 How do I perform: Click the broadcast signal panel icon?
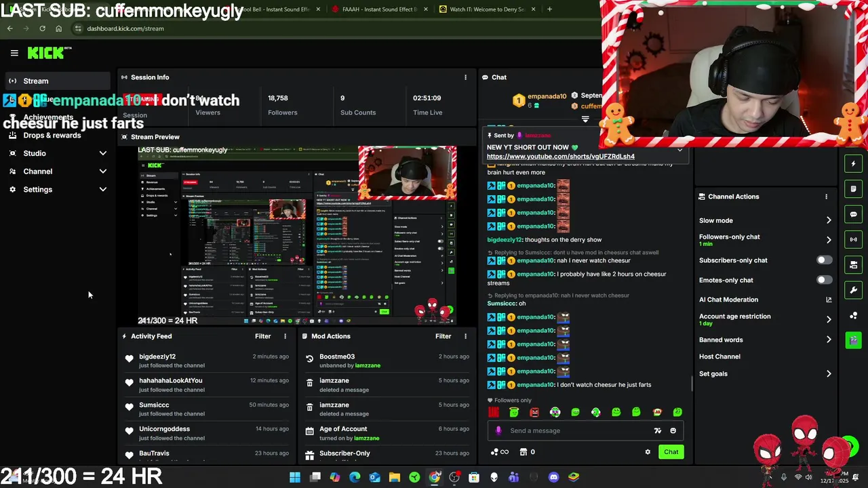coord(853,239)
